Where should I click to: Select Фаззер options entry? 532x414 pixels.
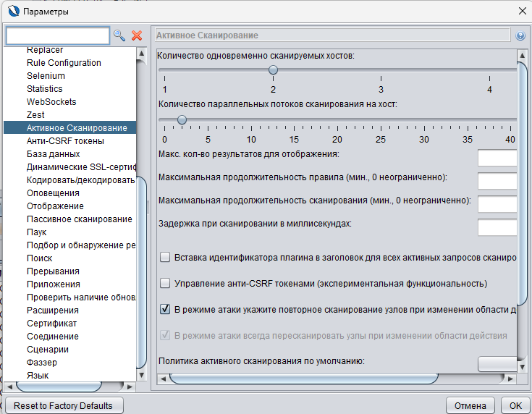coord(42,363)
